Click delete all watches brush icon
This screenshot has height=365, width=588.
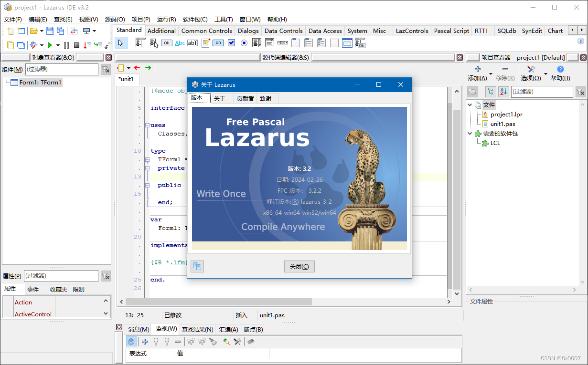[x=213, y=342]
